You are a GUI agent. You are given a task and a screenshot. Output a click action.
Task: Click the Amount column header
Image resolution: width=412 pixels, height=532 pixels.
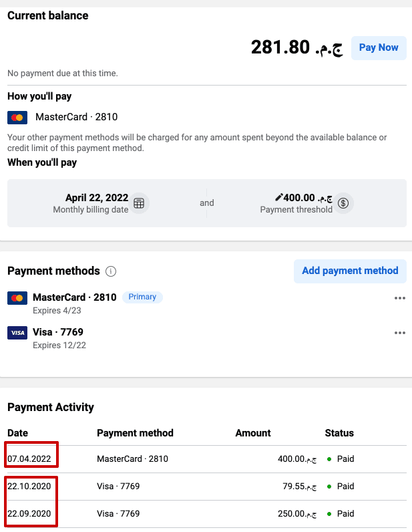[253, 433]
